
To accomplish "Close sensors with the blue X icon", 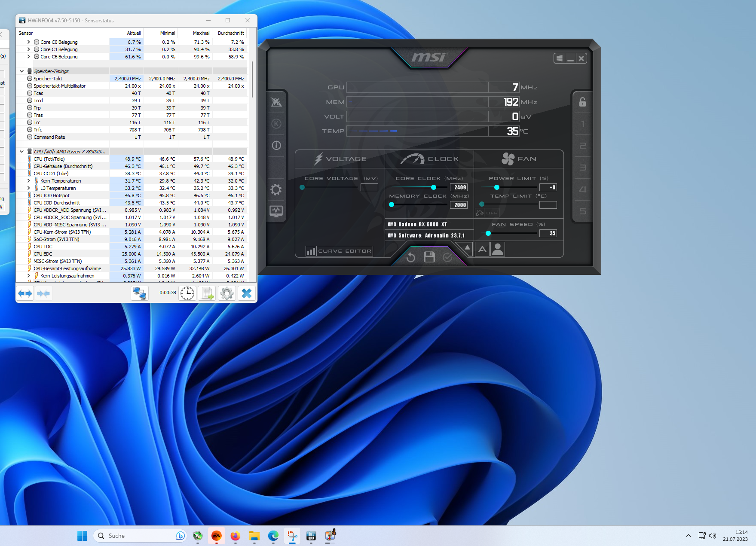I will pyautogui.click(x=247, y=293).
